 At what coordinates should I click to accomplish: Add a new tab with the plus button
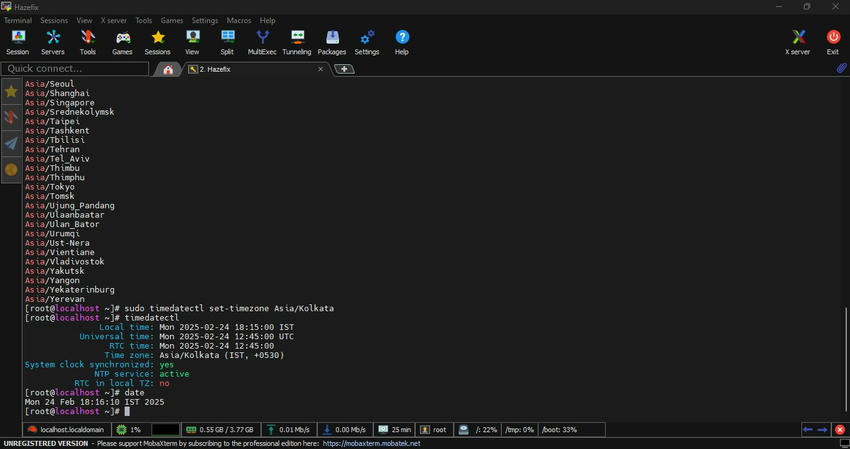[344, 69]
